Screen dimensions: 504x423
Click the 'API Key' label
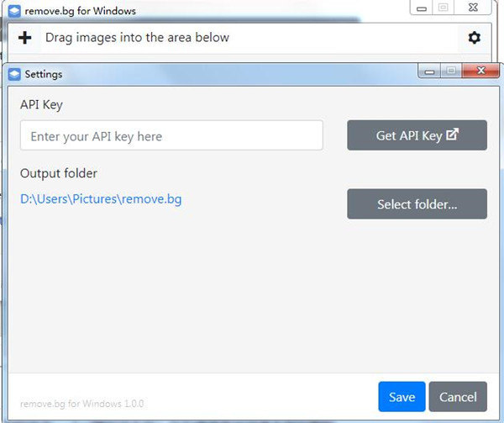pyautogui.click(x=41, y=105)
